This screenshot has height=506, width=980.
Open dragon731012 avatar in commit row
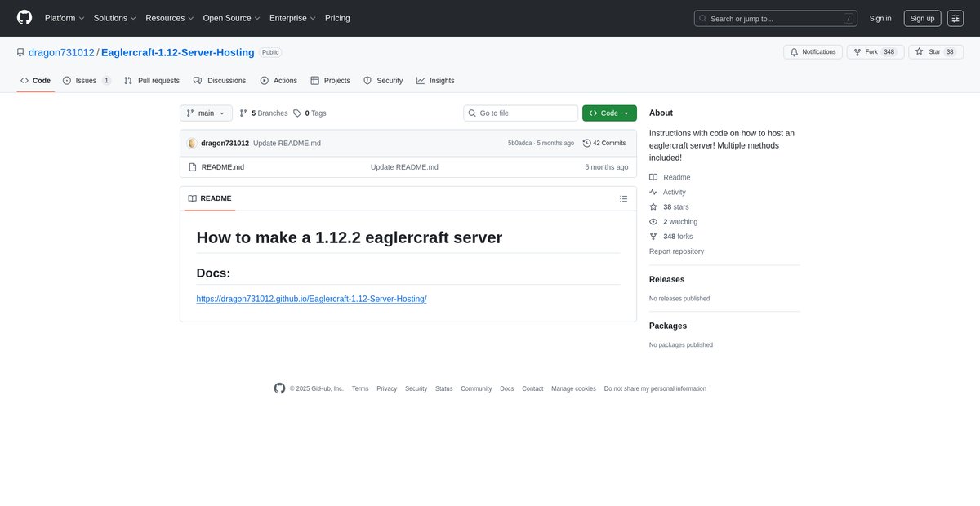[193, 143]
